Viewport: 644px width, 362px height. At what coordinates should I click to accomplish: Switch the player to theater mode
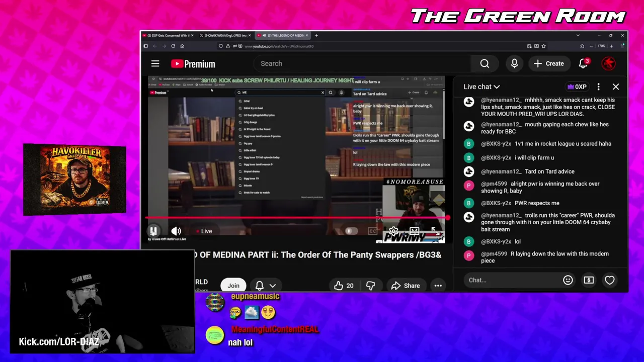(414, 231)
